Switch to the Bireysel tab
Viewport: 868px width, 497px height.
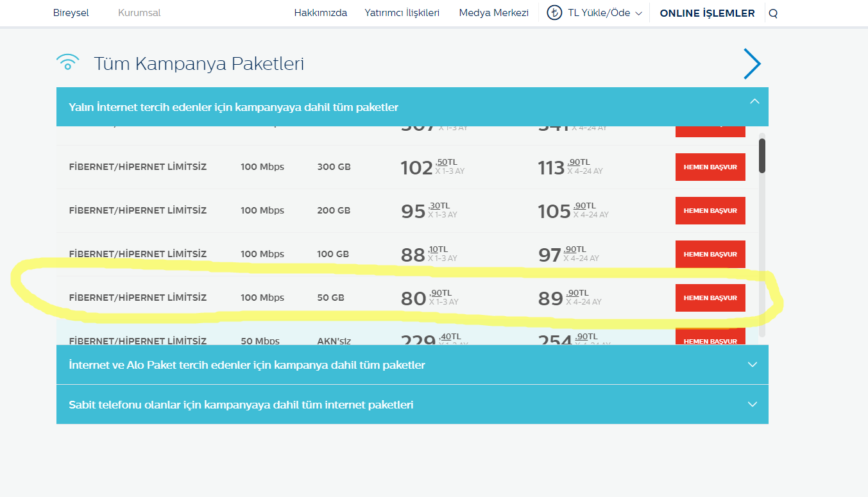pos(71,13)
